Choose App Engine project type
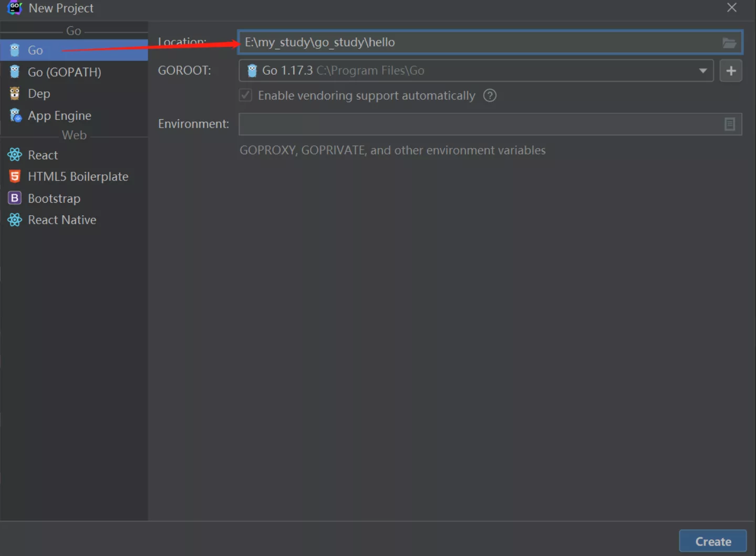This screenshot has height=556, width=756. point(74,116)
